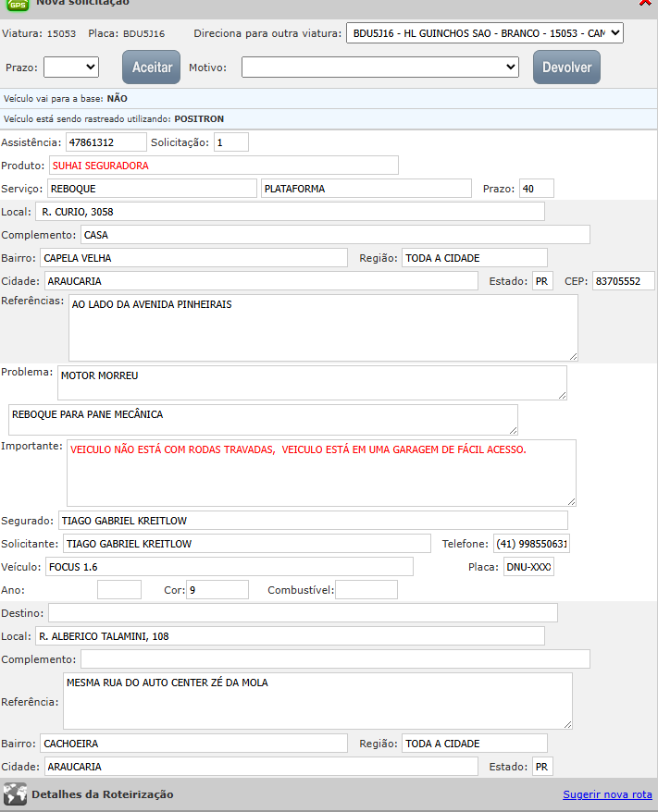Click the Veículo field FOCUS 1.6
The height and width of the screenshot is (812, 658).
230,567
